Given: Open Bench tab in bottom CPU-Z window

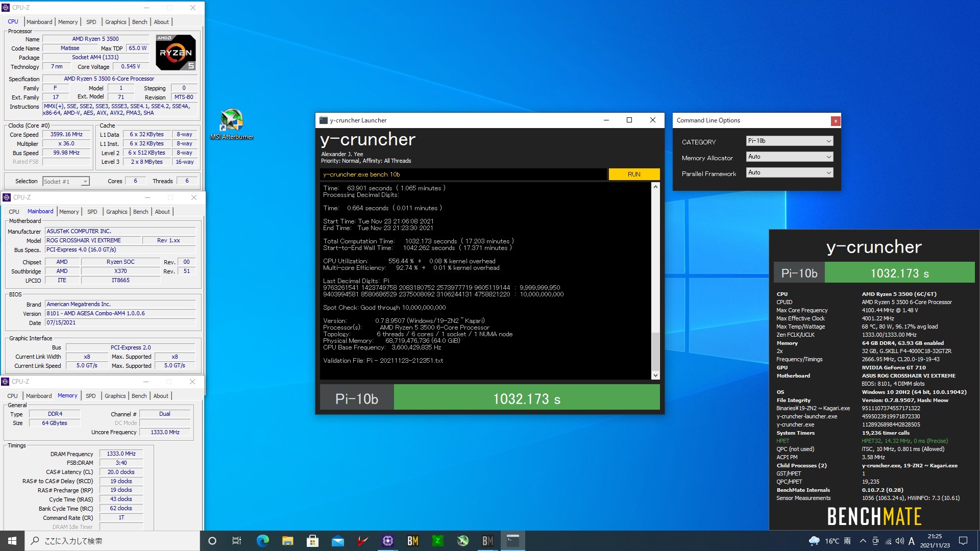Looking at the screenshot, I should point(139,396).
